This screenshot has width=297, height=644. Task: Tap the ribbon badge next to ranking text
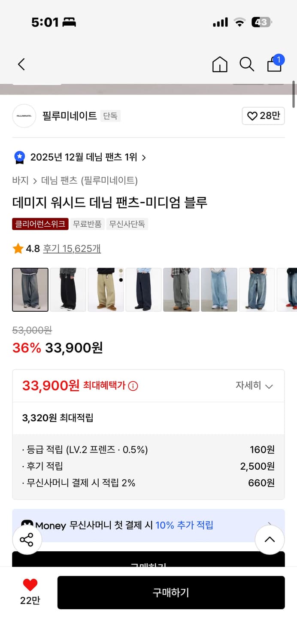(19, 157)
